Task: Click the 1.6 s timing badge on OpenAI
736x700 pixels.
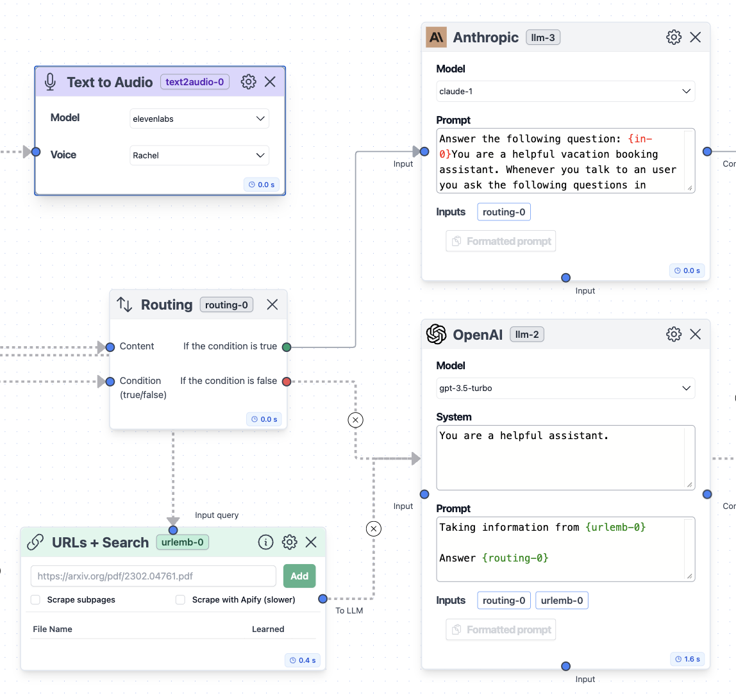Action: pyautogui.click(x=687, y=659)
